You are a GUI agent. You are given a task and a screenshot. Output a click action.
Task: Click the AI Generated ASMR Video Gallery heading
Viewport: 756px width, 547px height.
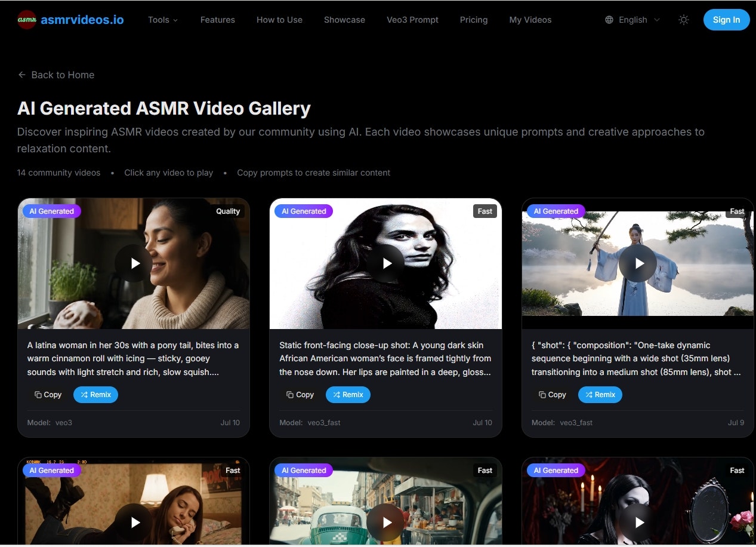coord(164,108)
